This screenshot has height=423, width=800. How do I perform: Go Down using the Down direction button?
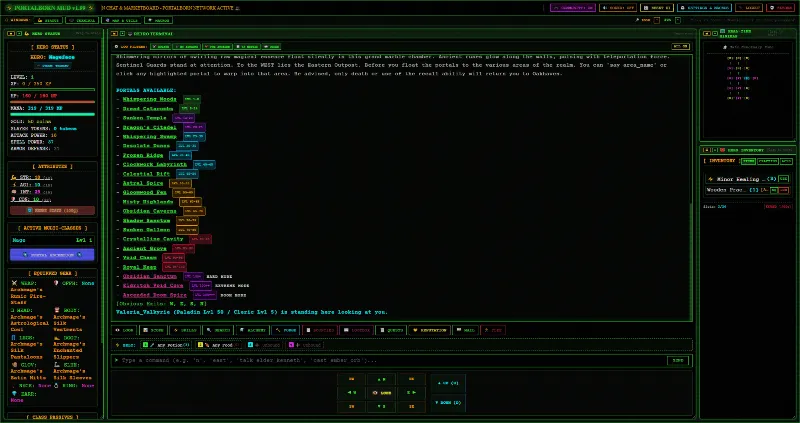tap(448, 403)
